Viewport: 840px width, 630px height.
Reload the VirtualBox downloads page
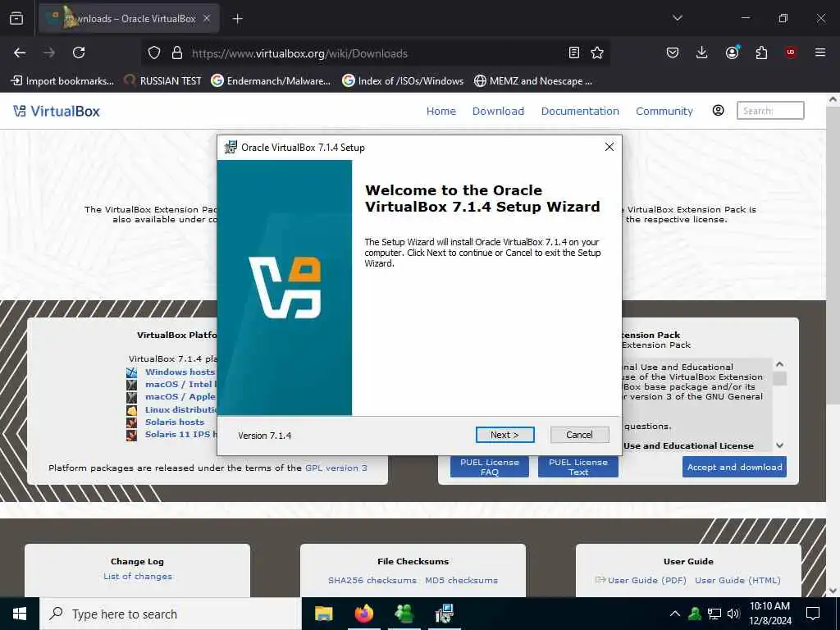[79, 52]
